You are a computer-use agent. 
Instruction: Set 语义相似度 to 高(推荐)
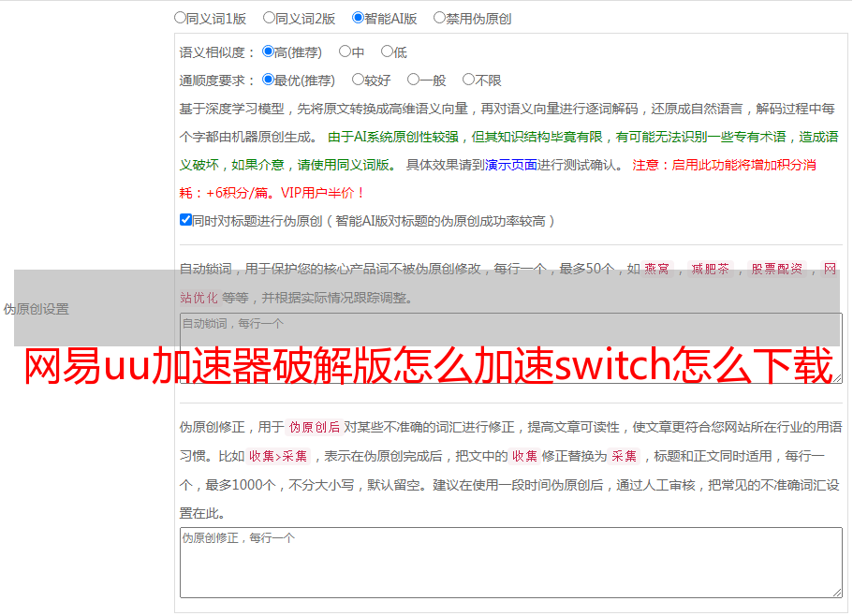point(268,51)
